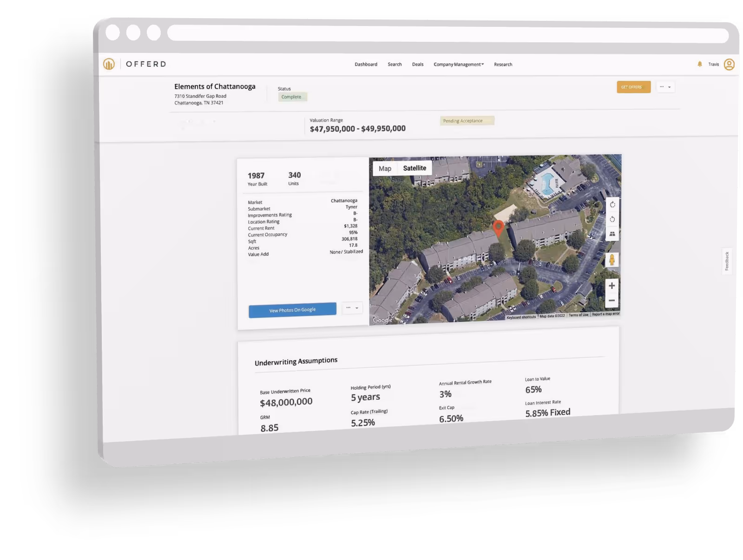Click Report a map error link
Image resolution: width=743 pixels, height=560 pixels.
[605, 314]
